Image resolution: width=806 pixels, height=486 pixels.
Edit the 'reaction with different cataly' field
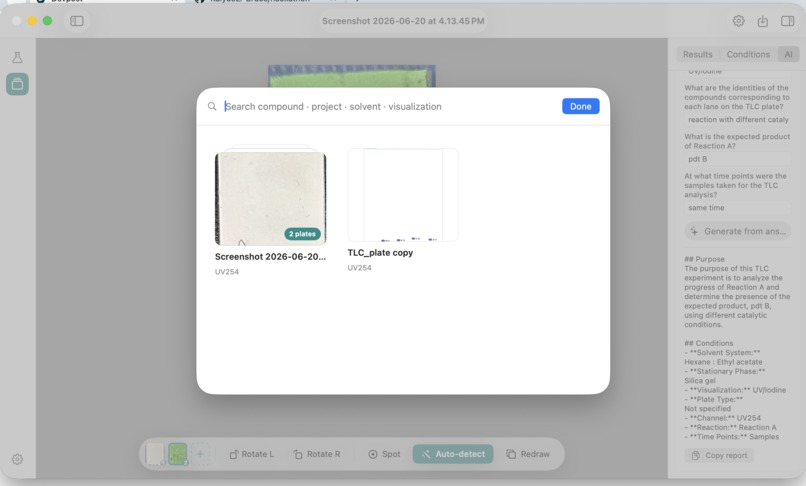tap(737, 119)
